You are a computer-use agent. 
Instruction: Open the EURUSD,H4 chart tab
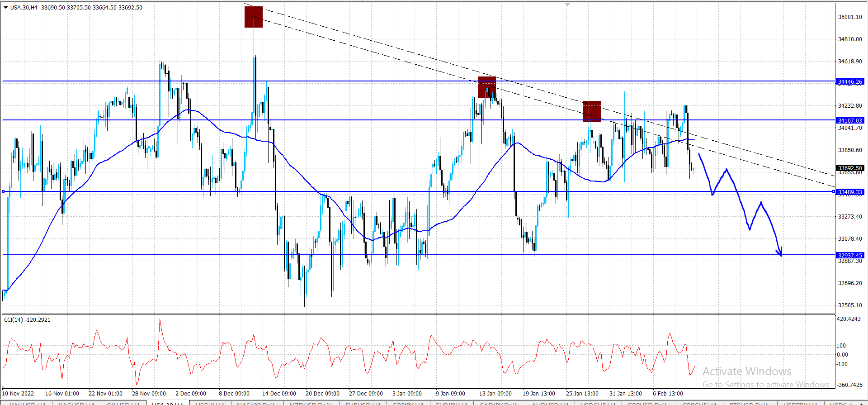pyautogui.click(x=362, y=403)
